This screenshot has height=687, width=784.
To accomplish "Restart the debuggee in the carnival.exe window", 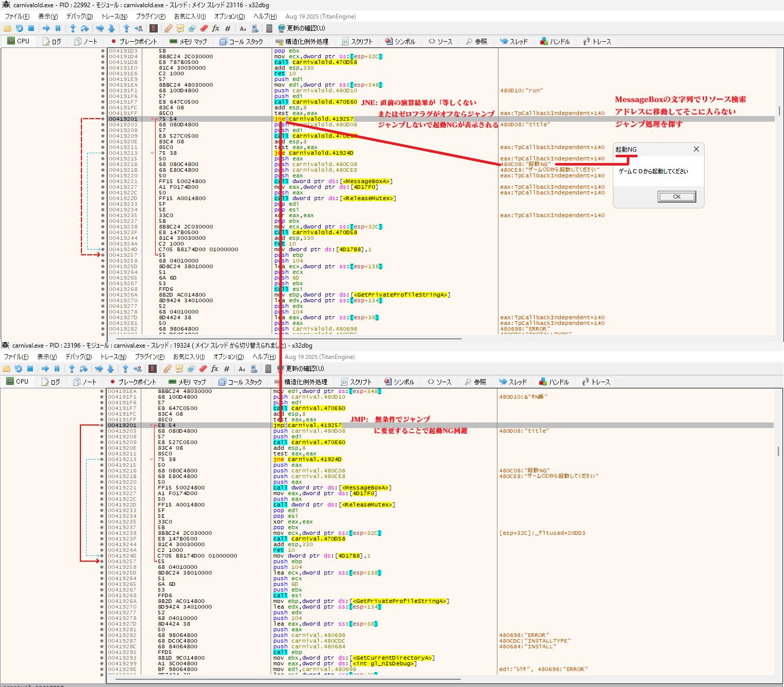I will click(18, 369).
